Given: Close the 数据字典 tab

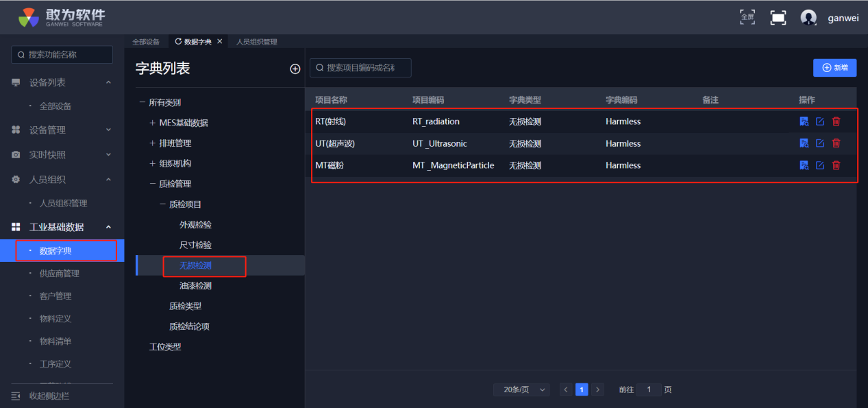Looking at the screenshot, I should 219,42.
